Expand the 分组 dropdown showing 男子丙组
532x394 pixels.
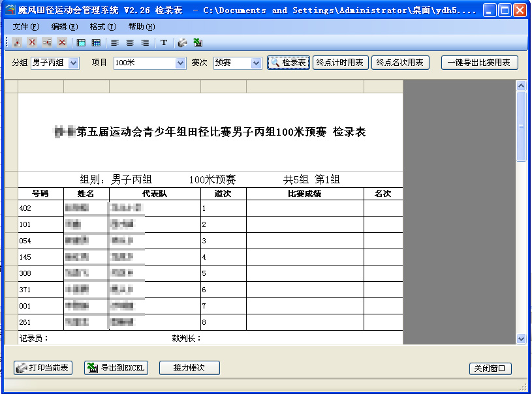pyautogui.click(x=73, y=63)
